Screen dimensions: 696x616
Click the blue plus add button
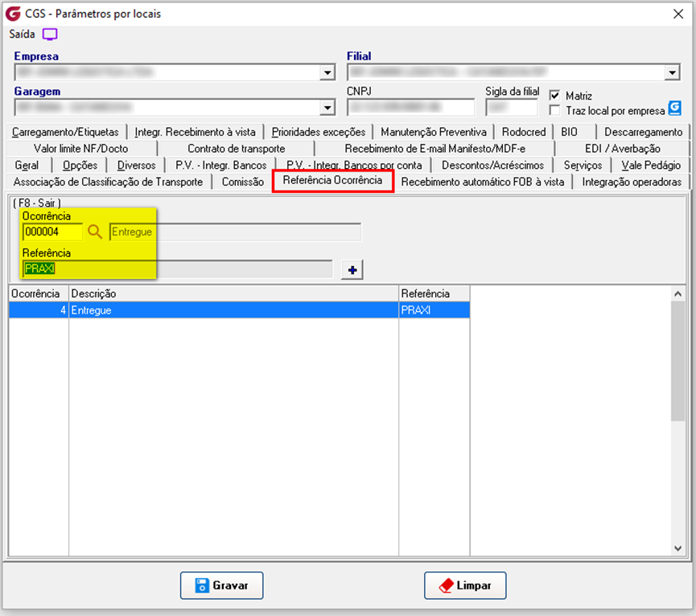[x=352, y=269]
